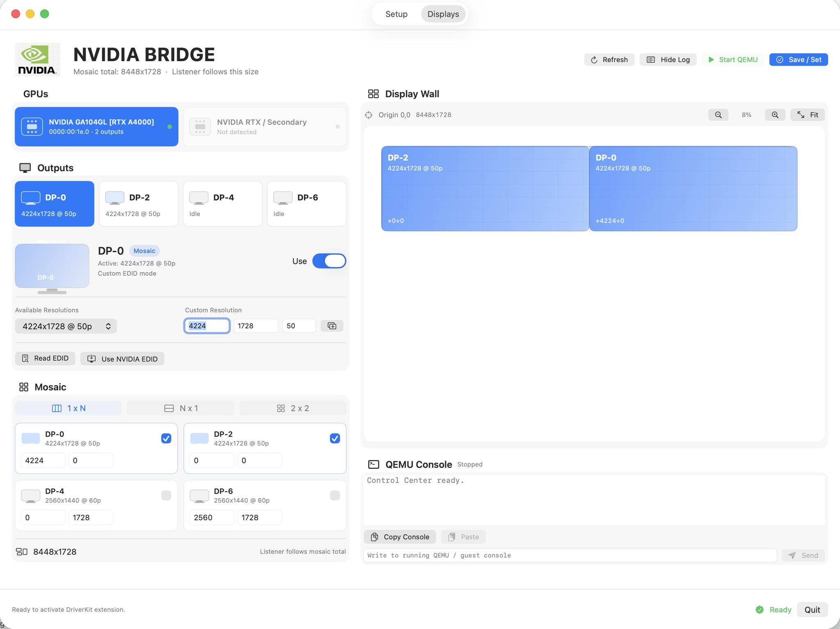840x629 pixels.
Task: Click the DP-0 tile in Display Wall
Action: [x=693, y=189]
